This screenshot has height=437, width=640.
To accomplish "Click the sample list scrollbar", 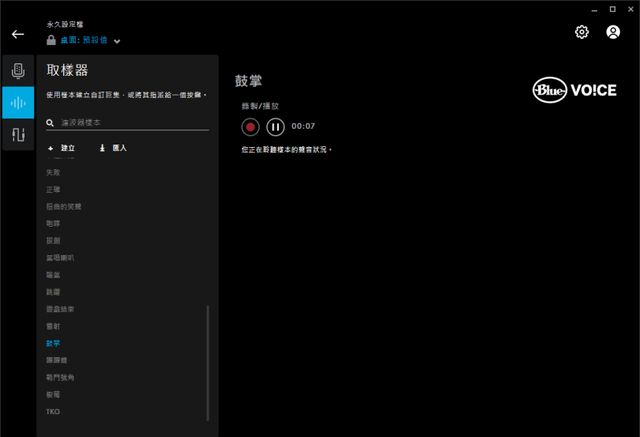I will click(208, 360).
